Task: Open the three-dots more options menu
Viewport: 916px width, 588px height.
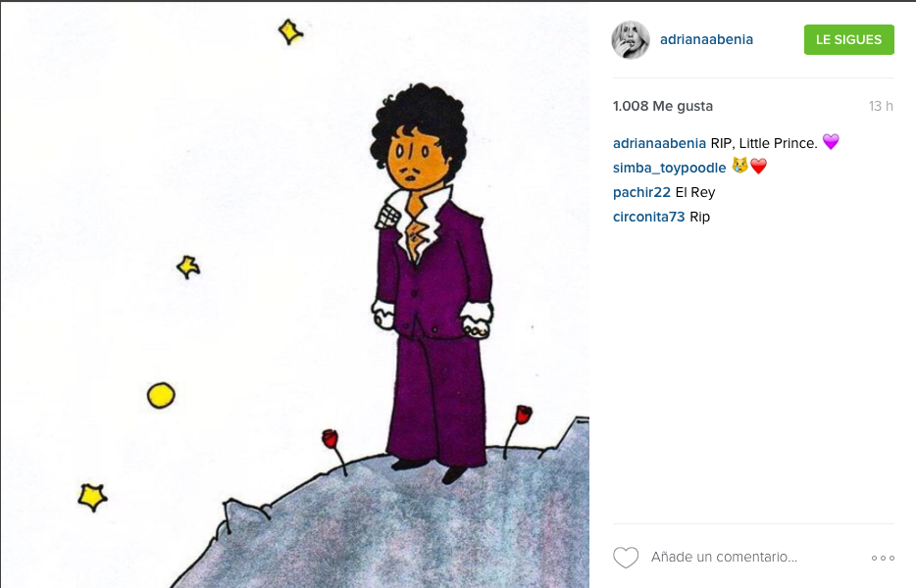Action: (x=883, y=559)
